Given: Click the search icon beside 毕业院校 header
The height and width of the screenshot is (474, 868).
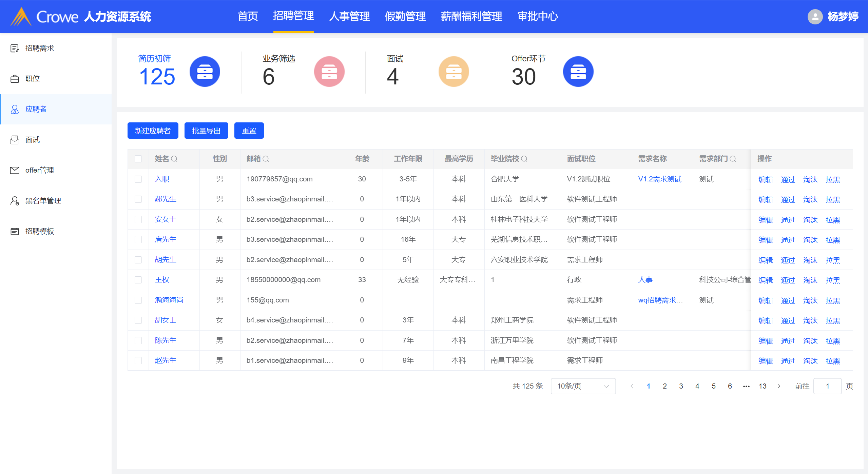Looking at the screenshot, I should (x=524, y=159).
